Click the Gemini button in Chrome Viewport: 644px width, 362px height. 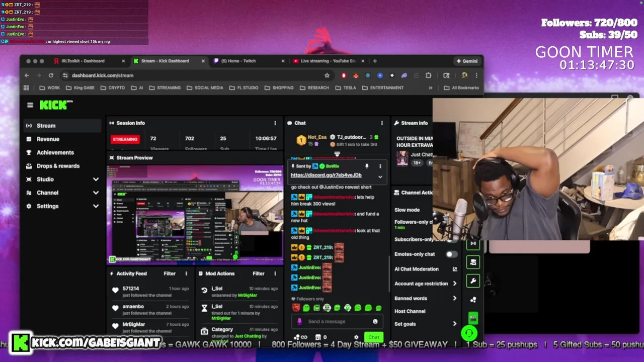pyautogui.click(x=467, y=61)
